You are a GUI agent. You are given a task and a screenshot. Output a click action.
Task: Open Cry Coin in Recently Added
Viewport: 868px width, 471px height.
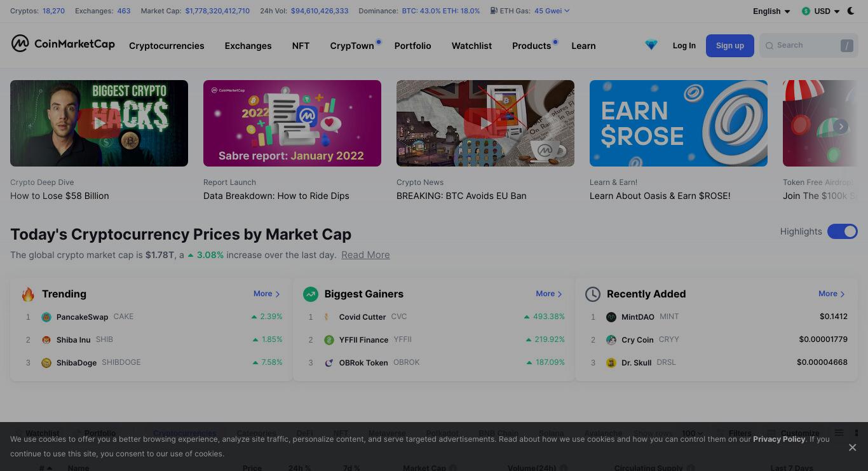coord(637,340)
